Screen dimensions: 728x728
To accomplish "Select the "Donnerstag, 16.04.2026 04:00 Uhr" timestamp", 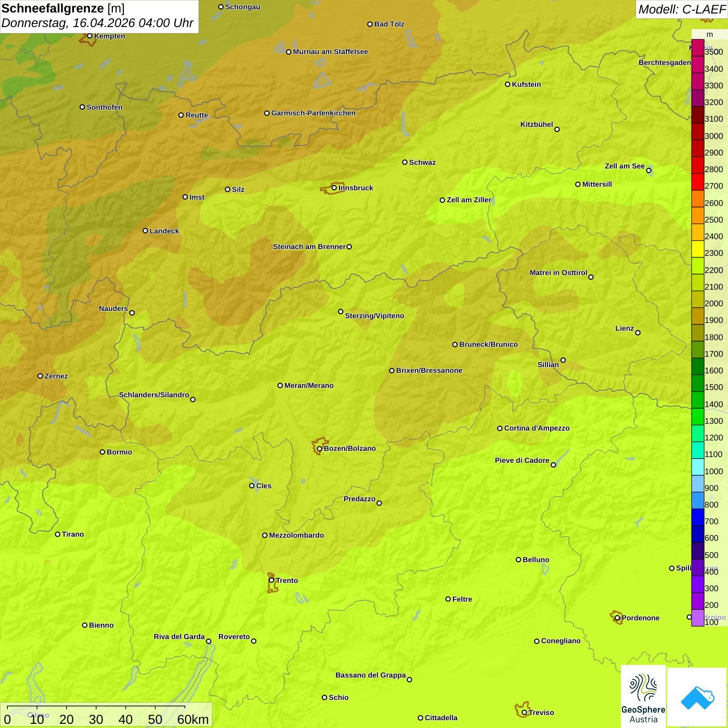I will click(97, 23).
